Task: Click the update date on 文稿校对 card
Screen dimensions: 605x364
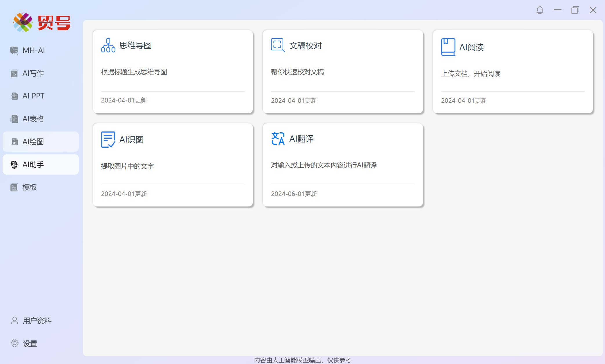Action: point(294,101)
